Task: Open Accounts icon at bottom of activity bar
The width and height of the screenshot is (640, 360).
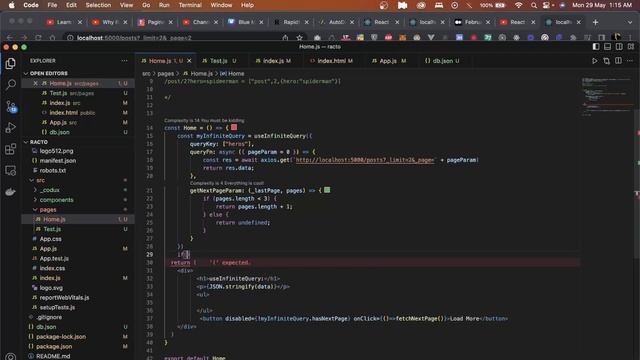Action: click(x=11, y=357)
